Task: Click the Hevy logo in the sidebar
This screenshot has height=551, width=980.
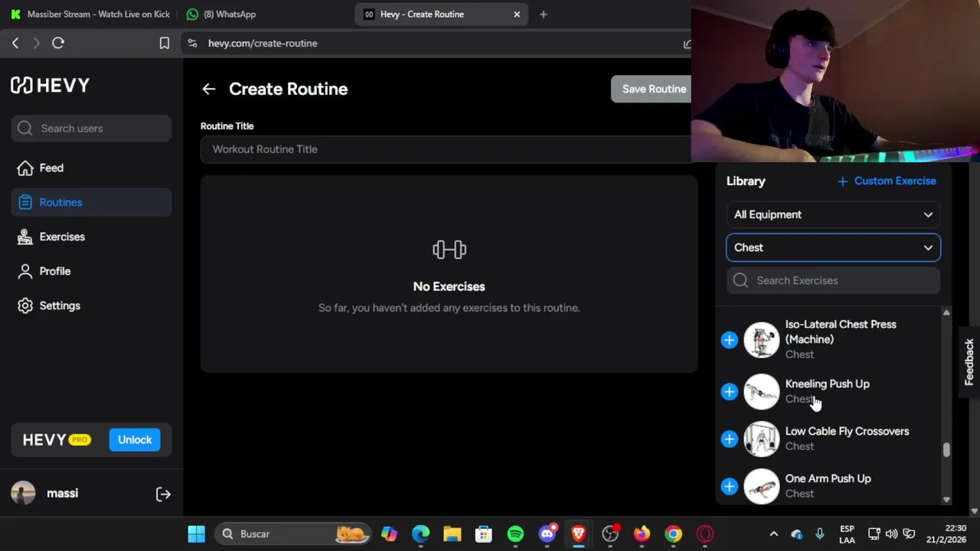Action: [51, 85]
